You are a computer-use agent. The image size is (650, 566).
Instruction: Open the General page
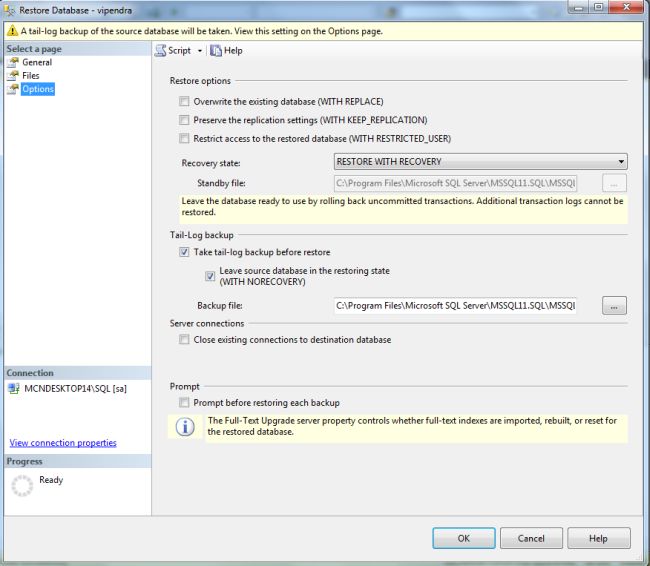coord(37,62)
